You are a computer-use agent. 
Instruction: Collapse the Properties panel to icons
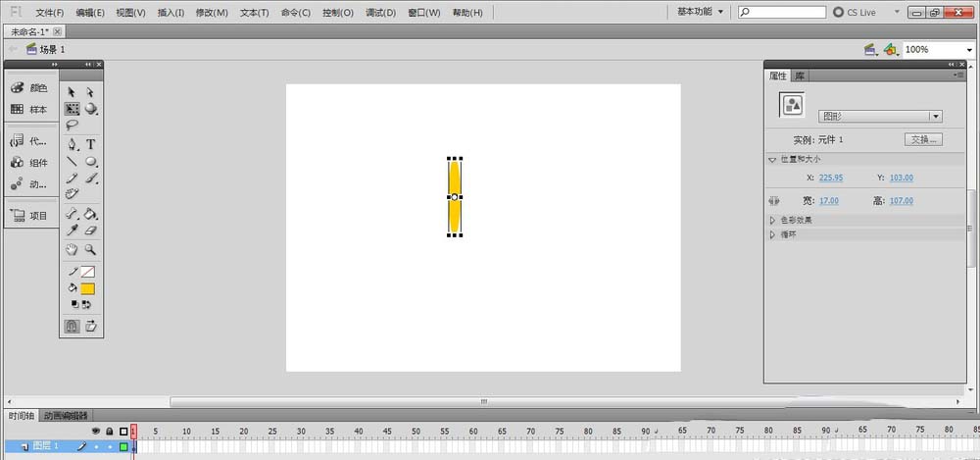tap(952, 64)
